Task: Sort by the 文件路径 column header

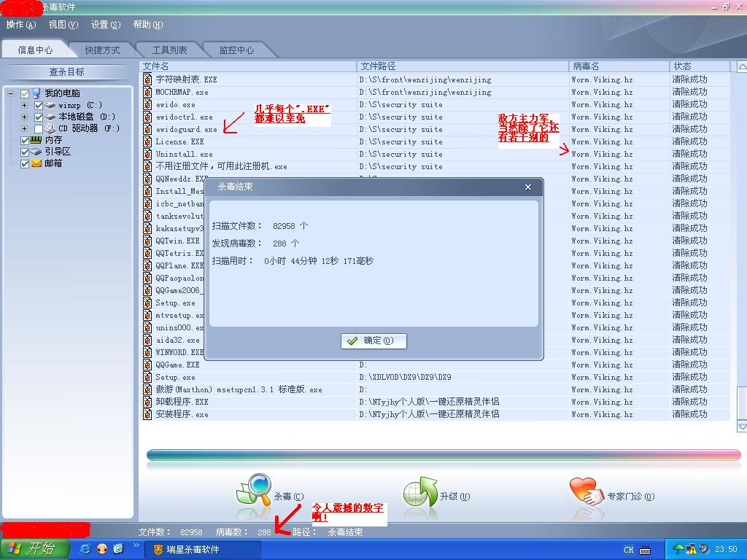Action: pos(462,66)
